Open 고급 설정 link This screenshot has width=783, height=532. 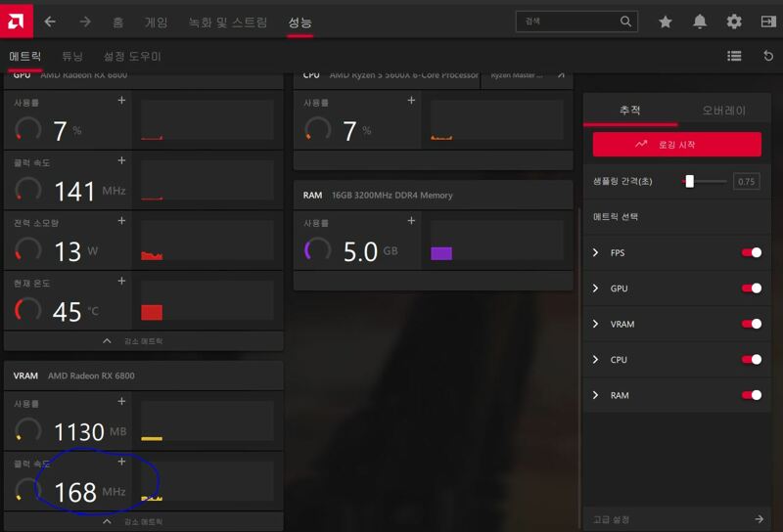[x=611, y=519]
